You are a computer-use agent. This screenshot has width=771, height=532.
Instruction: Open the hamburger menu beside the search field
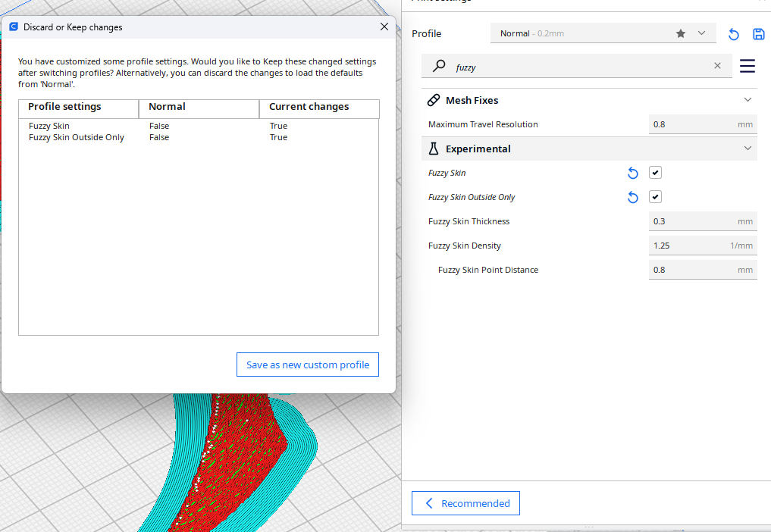tap(747, 66)
